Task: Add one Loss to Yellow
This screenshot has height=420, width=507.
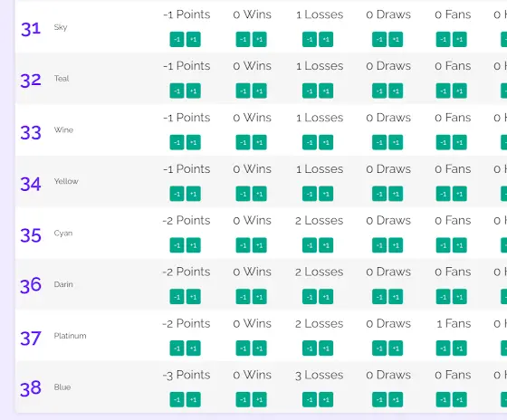Action: 326,194
